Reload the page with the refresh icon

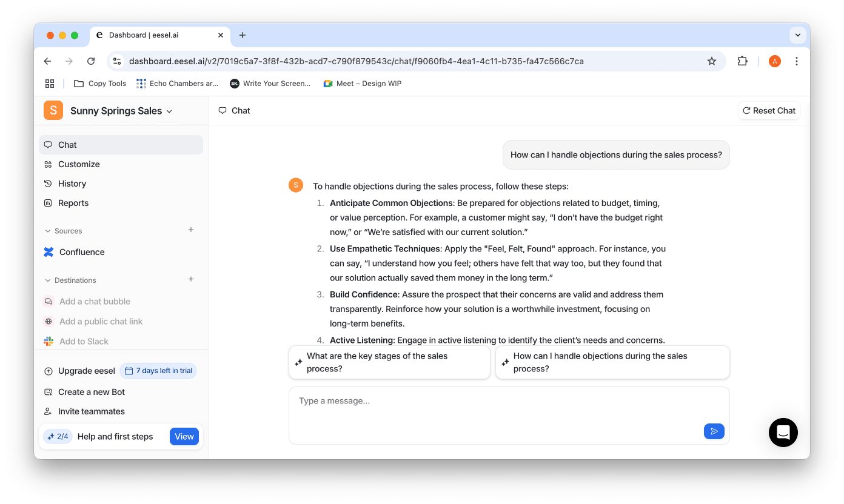pyautogui.click(x=91, y=61)
